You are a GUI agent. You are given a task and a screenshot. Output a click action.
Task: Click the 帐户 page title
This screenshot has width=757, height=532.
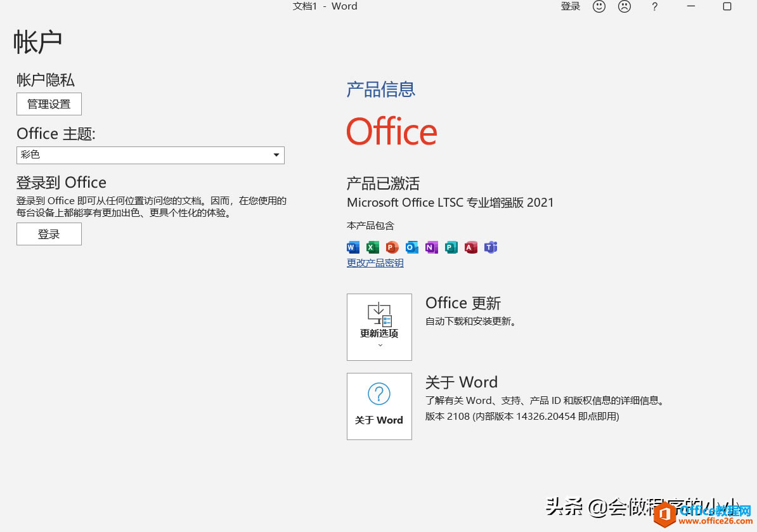37,41
